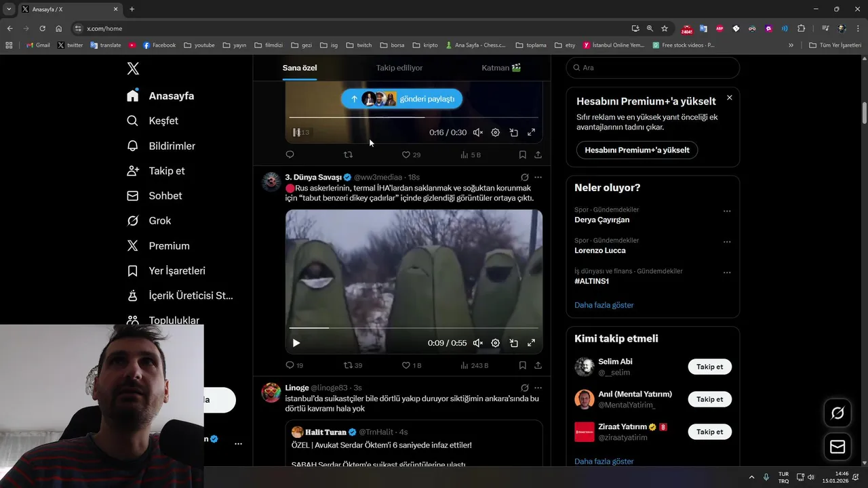Reply to post with 19 replies
Image resolution: width=868 pixels, height=488 pixels.
pos(294,365)
